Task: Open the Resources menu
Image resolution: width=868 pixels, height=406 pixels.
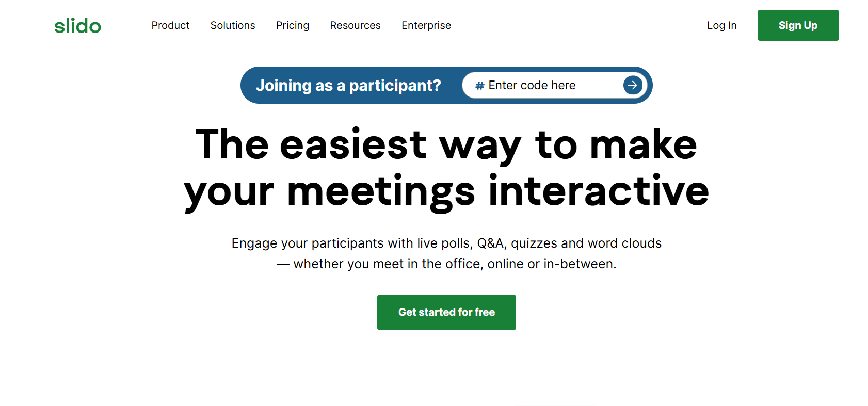Action: coord(355,25)
